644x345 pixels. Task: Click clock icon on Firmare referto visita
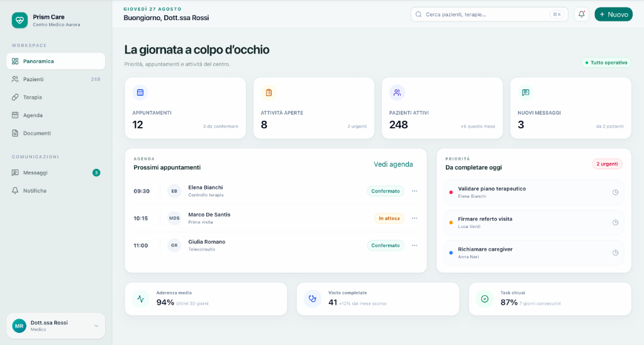615,222
